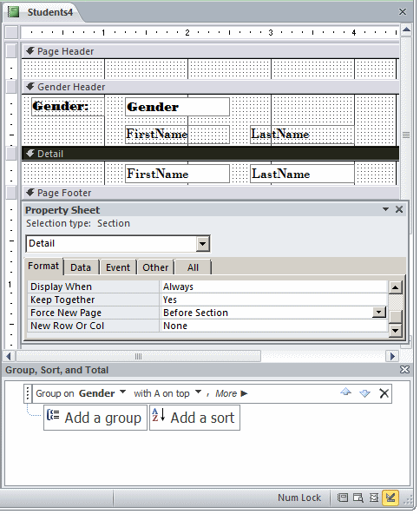The width and height of the screenshot is (420, 514).
Task: Open the All properties tab
Action: coord(193,267)
